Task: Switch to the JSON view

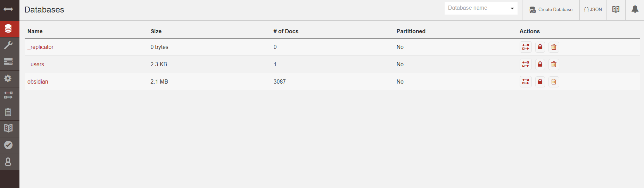Action: tap(593, 10)
